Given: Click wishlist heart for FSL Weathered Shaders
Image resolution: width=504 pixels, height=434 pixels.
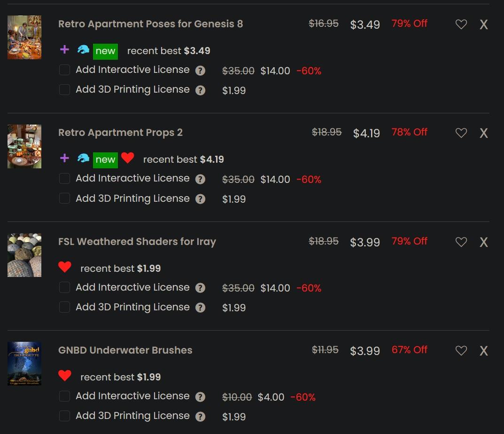Looking at the screenshot, I should (x=461, y=242).
